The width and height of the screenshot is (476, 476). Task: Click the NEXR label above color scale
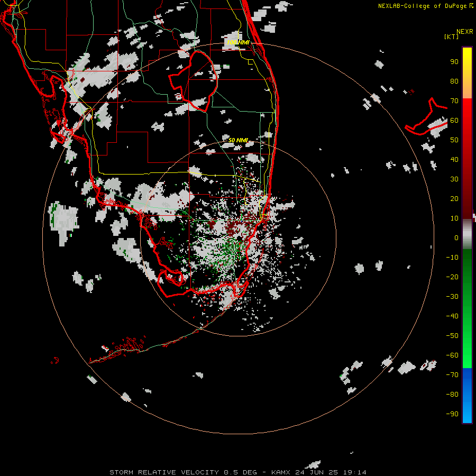coord(464,32)
